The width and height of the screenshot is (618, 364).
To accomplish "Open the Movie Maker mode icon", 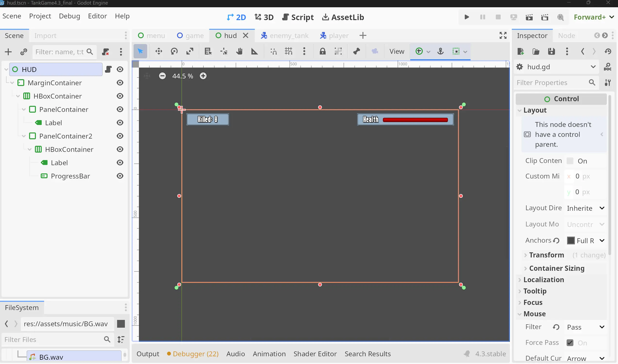I will (560, 17).
